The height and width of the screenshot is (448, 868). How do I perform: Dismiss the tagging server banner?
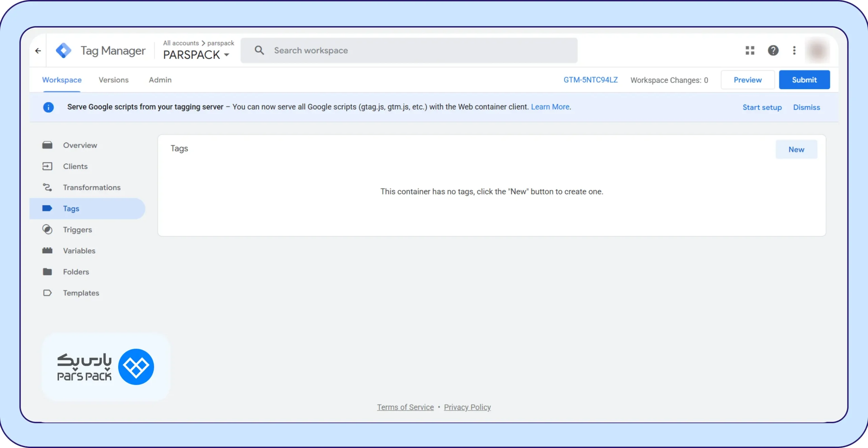pyautogui.click(x=807, y=107)
